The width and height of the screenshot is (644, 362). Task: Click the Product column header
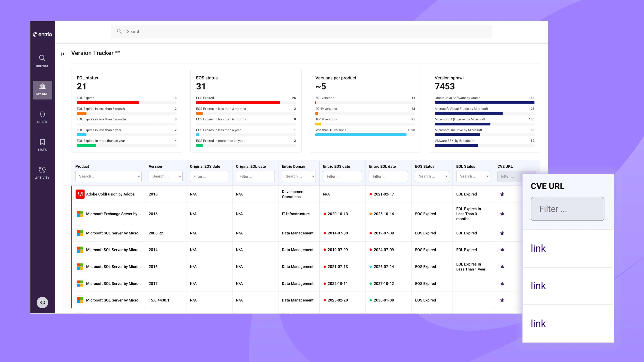click(x=82, y=166)
